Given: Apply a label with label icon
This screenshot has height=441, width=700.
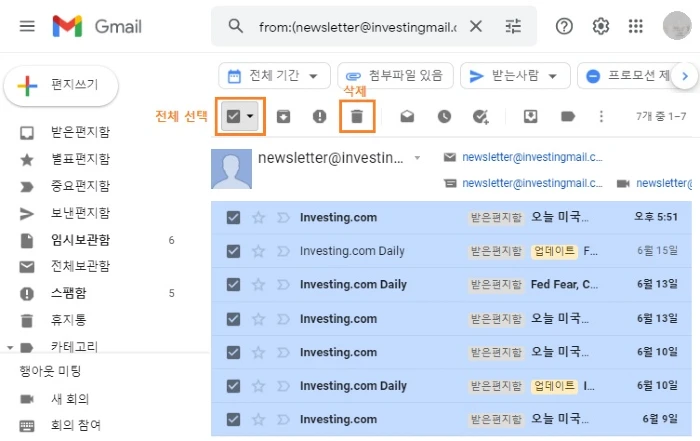Looking at the screenshot, I should (x=567, y=116).
